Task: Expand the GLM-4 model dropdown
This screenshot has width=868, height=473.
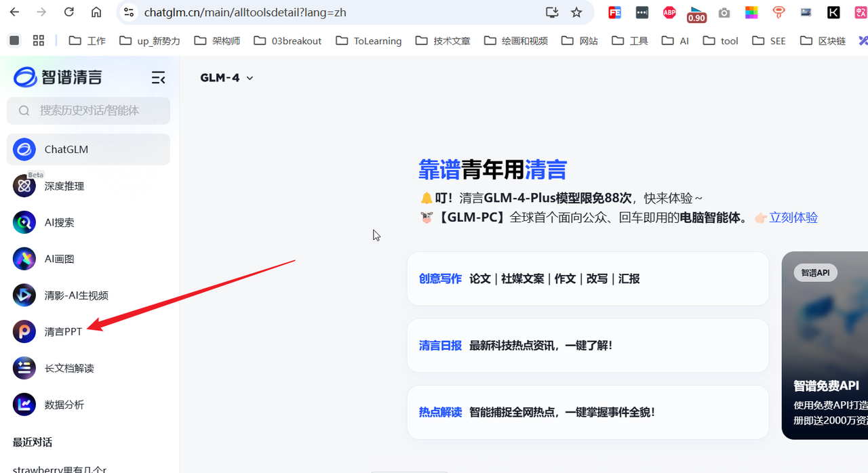Action: (x=226, y=78)
